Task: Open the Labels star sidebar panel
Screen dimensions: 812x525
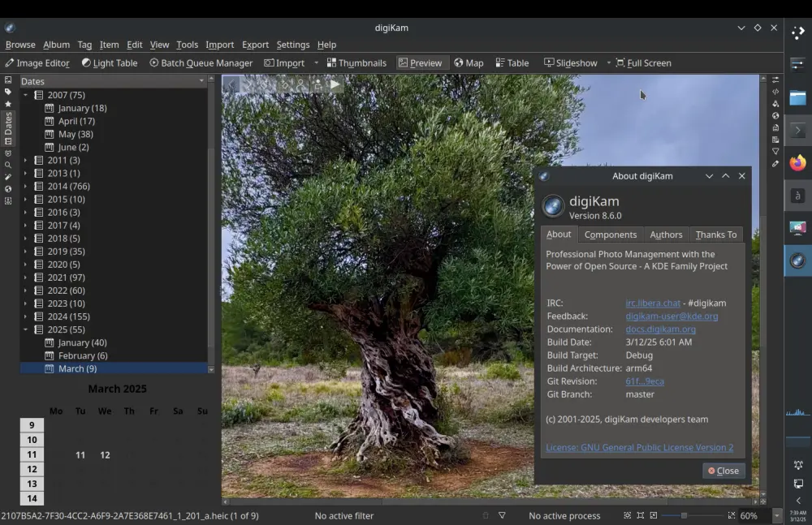Action: click(8, 104)
